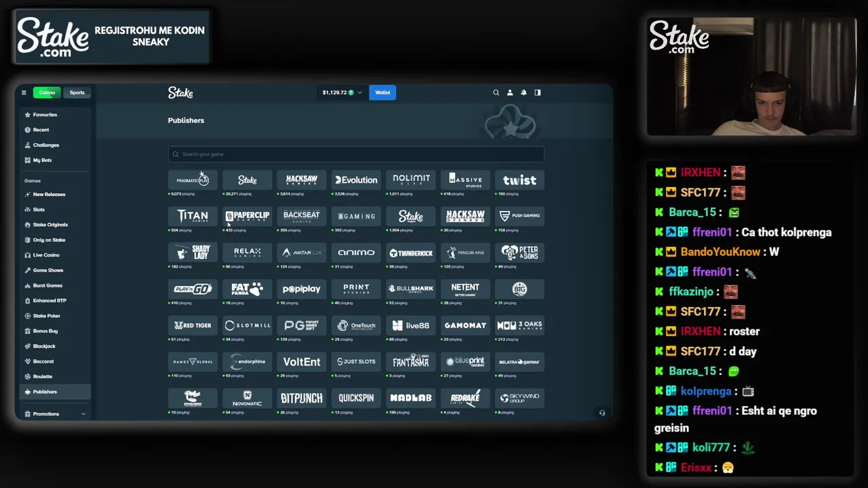
Task: Open Nolimit City publisher tile
Action: pos(411,180)
